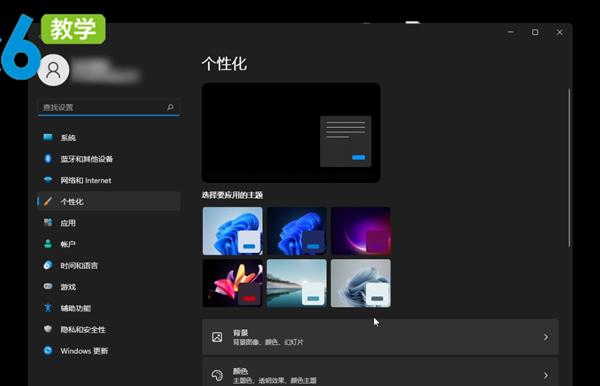Click the game controller icon beside 游戏
Image resolution: width=600 pixels, height=386 pixels.
(x=48, y=286)
